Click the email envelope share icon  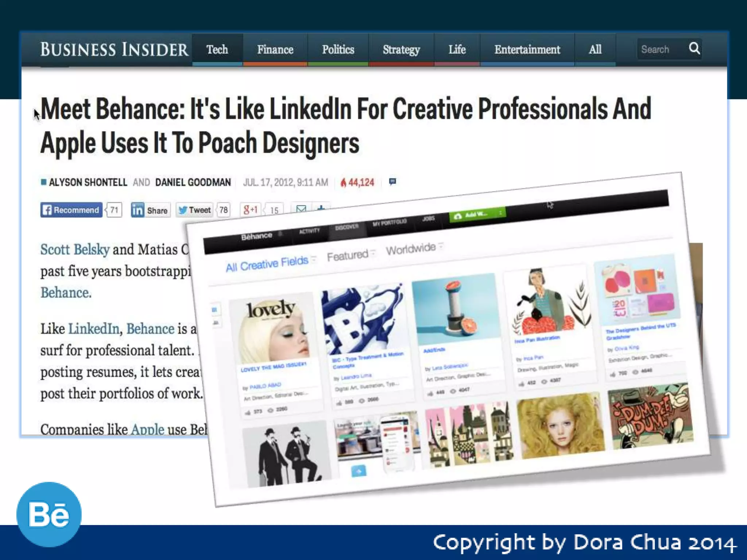301,209
